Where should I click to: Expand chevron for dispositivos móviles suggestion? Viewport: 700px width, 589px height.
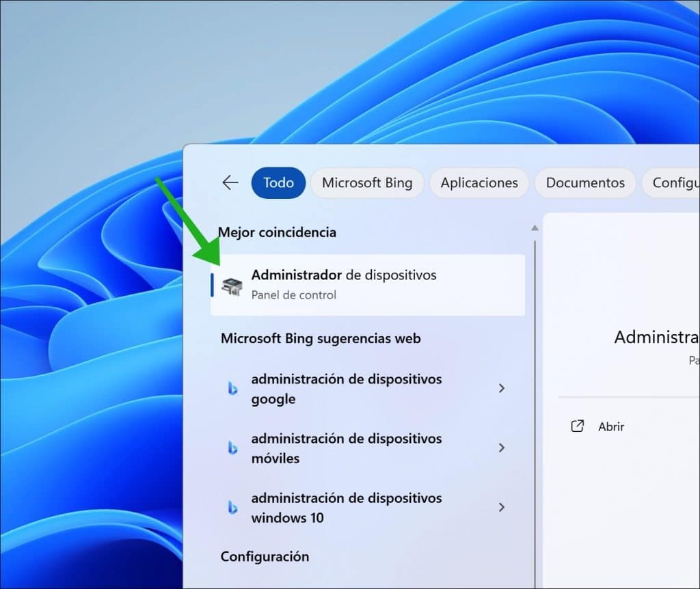502,448
